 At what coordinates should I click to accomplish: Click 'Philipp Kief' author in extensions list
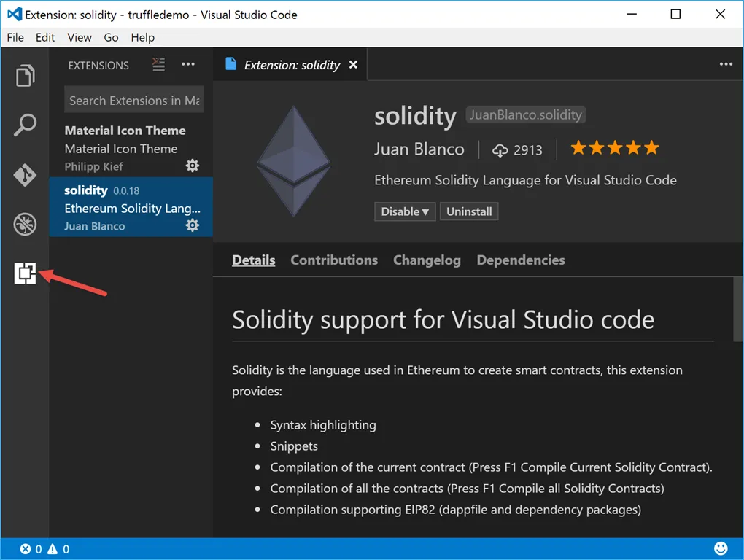[93, 166]
